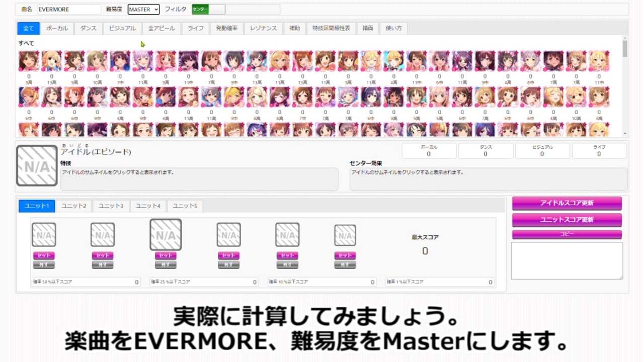644x362 pixels.
Task: Click the idol list scroll-down arrow
Action: click(x=625, y=134)
